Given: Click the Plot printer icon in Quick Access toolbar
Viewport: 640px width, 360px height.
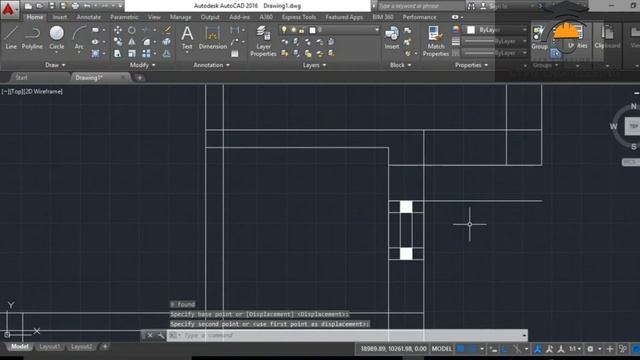Looking at the screenshot, I should tap(76, 6).
